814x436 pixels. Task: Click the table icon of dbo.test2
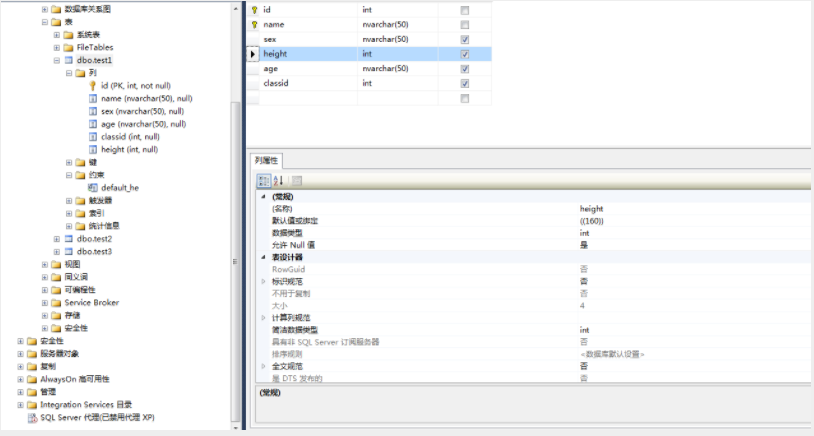point(69,239)
